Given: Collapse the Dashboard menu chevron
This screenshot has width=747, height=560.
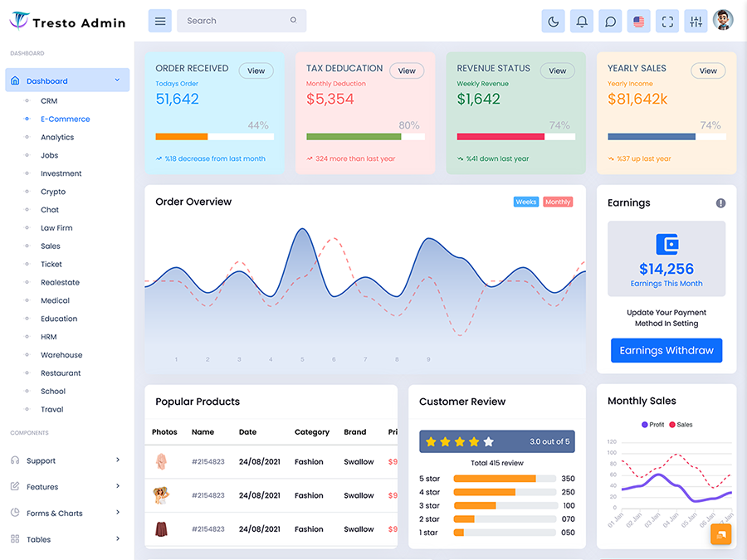Looking at the screenshot, I should (117, 80).
